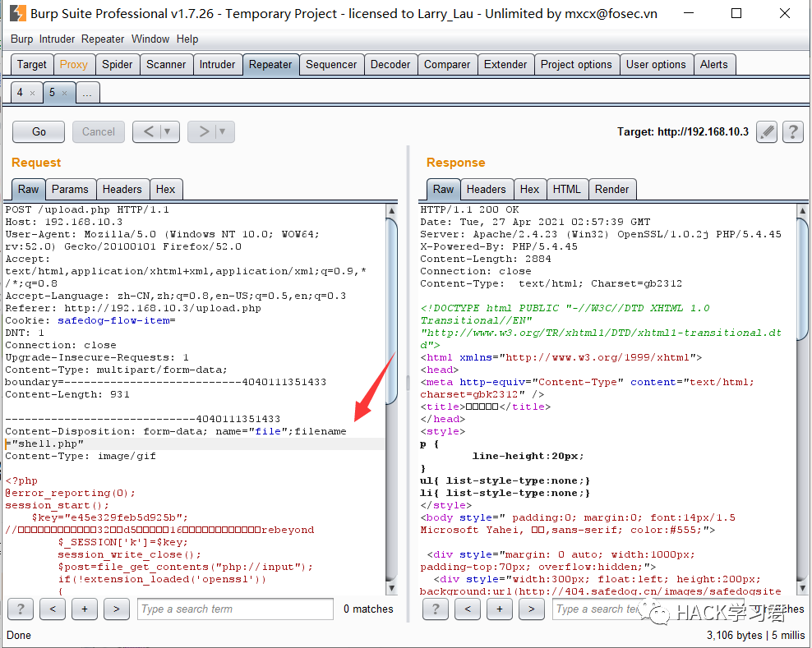Switch to the Scanner tab

click(x=166, y=65)
